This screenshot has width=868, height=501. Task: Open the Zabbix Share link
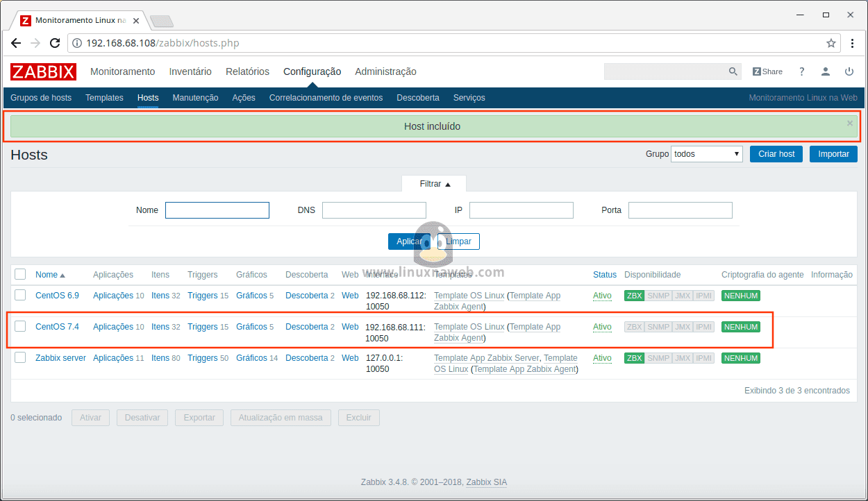click(x=767, y=71)
